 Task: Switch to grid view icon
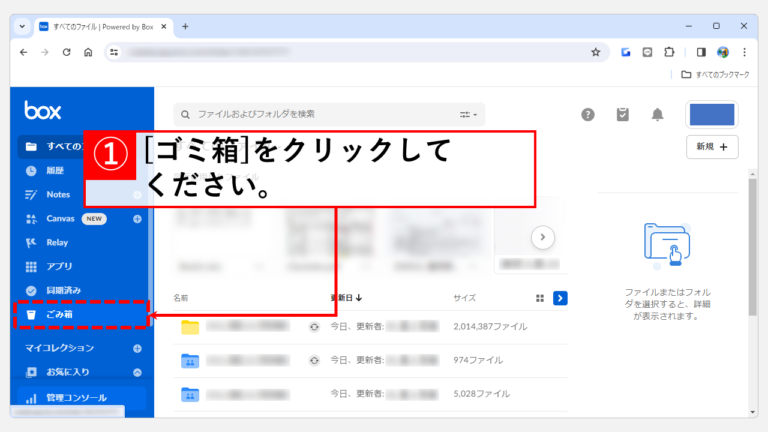click(x=540, y=298)
